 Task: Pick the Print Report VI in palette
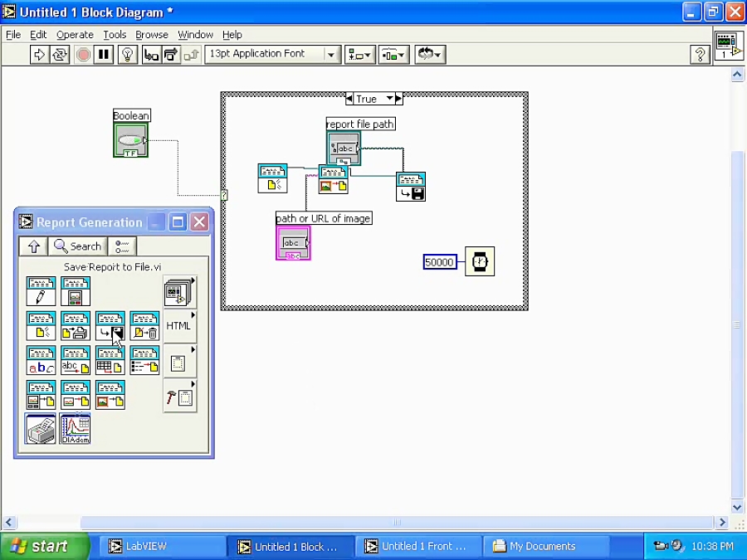tap(76, 326)
